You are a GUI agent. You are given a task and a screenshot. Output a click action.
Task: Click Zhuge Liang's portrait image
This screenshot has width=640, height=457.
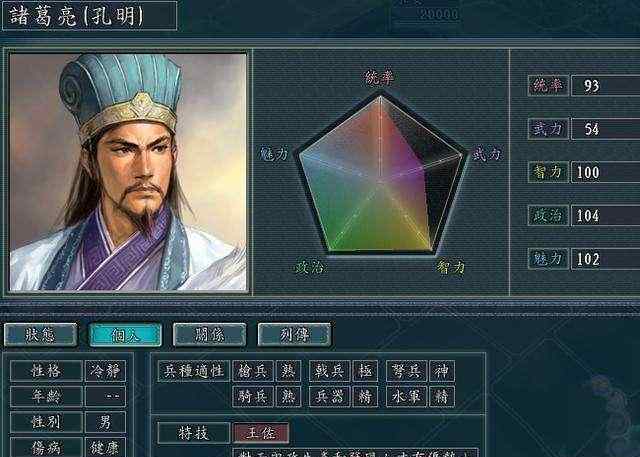click(128, 172)
